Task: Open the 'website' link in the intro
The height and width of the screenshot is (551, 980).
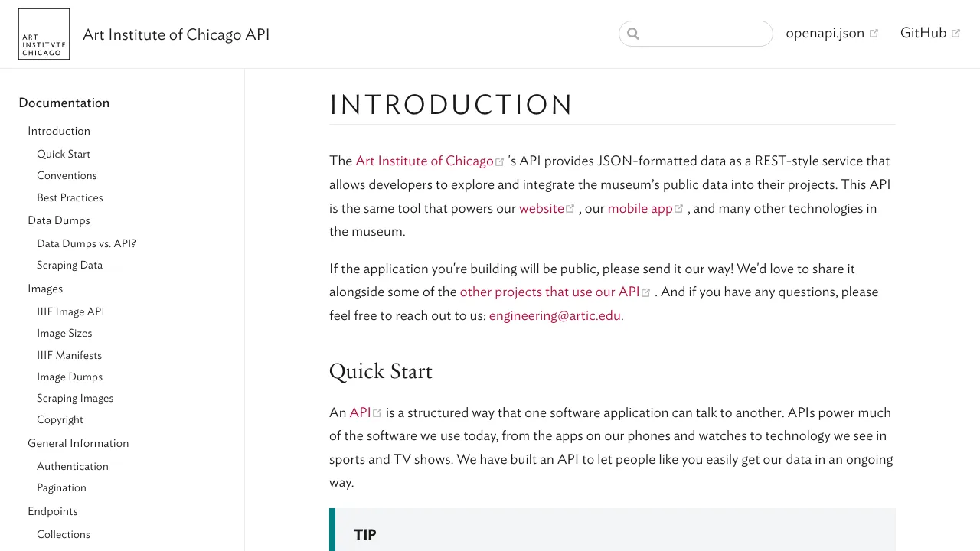Action: (x=541, y=208)
